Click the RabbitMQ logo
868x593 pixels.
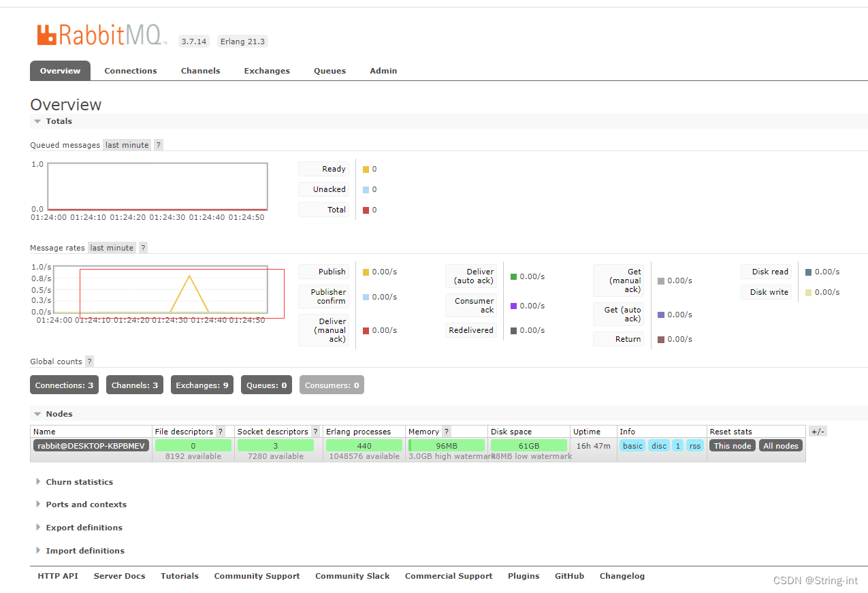click(102, 35)
